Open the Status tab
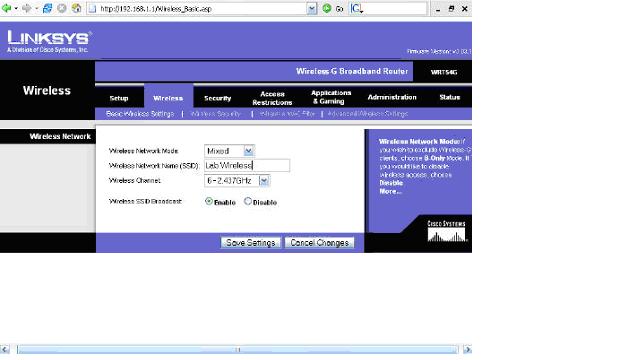The height and width of the screenshot is (360, 640). pos(450,97)
